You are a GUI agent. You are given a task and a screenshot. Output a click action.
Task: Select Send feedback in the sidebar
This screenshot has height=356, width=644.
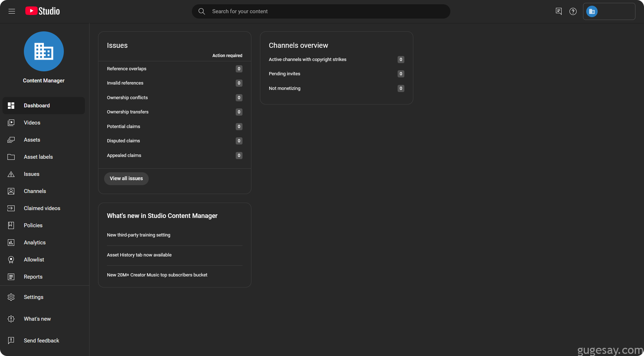click(44, 341)
